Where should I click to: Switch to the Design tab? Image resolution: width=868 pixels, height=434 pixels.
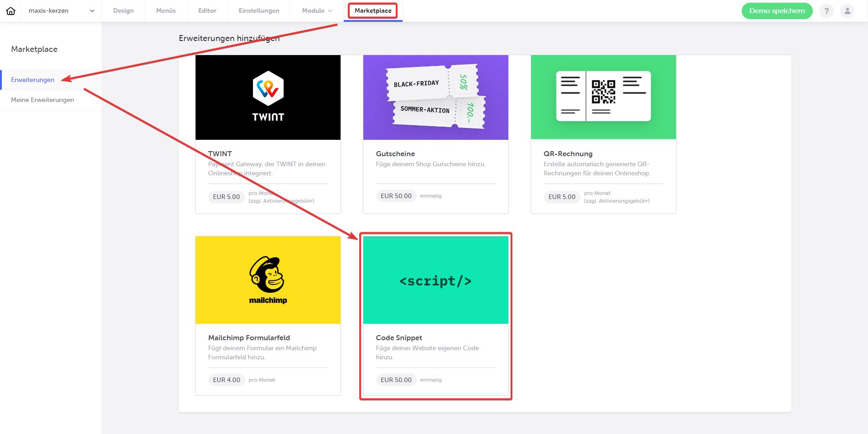123,11
